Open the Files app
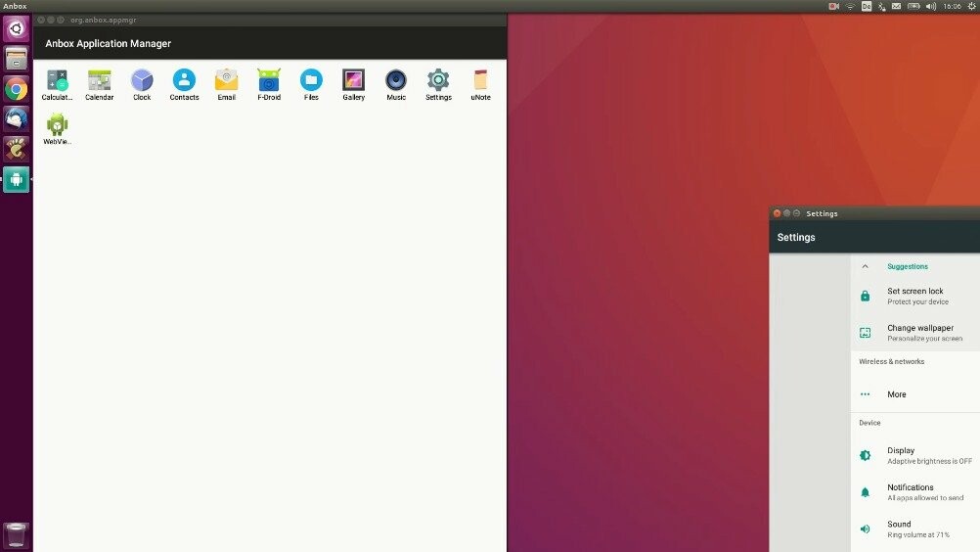 pos(311,81)
